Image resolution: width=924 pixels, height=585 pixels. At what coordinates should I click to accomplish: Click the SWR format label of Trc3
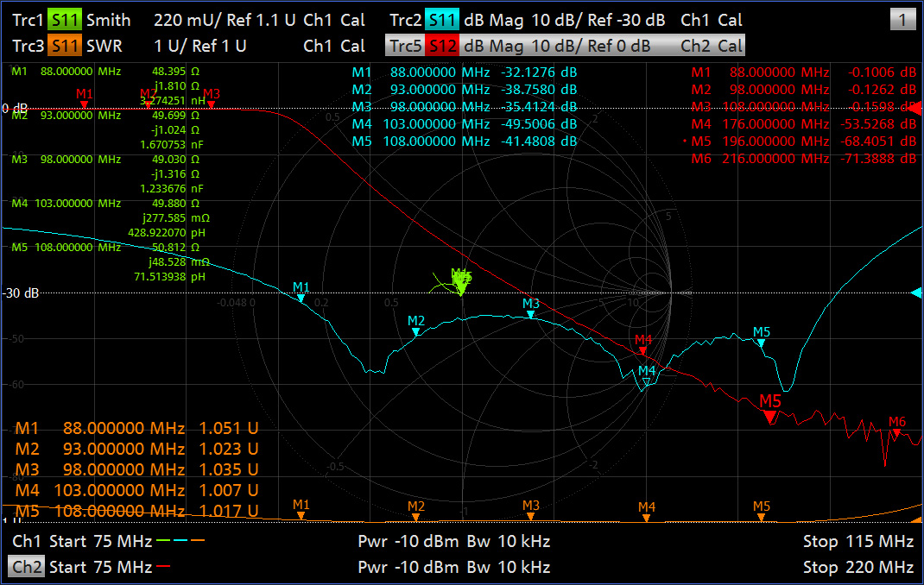(104, 46)
